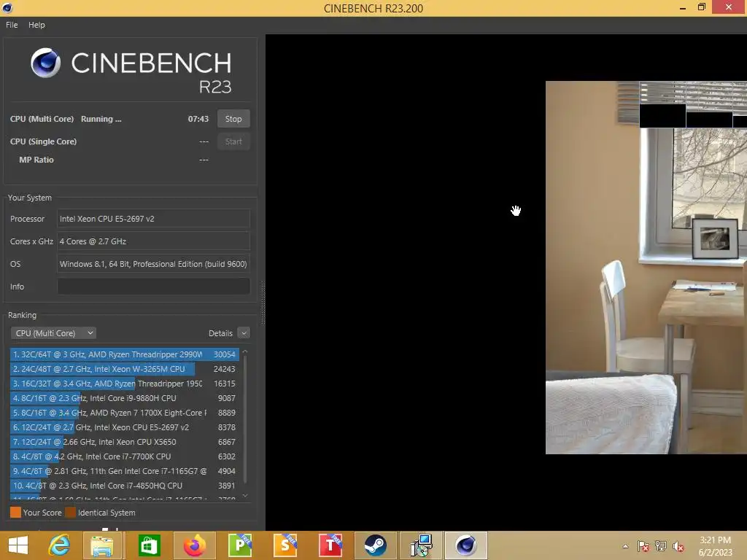Launch Firefox from the taskbar
The width and height of the screenshot is (747, 560).
pyautogui.click(x=194, y=545)
